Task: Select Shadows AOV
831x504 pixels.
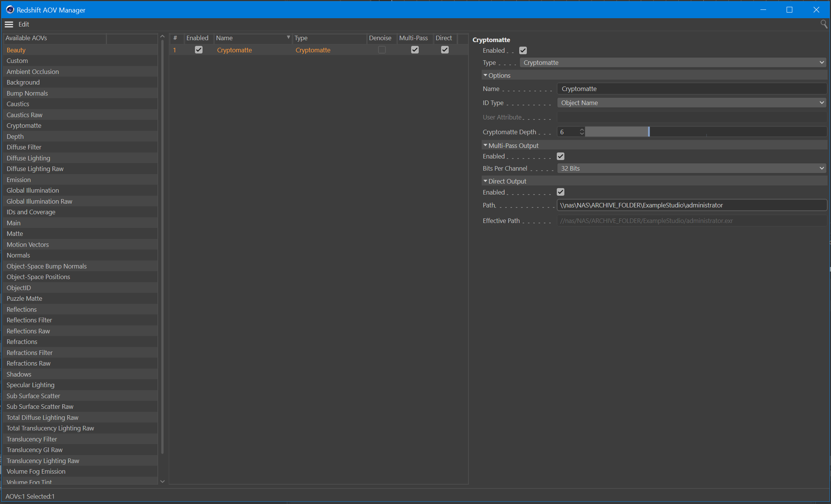Action: click(80, 374)
